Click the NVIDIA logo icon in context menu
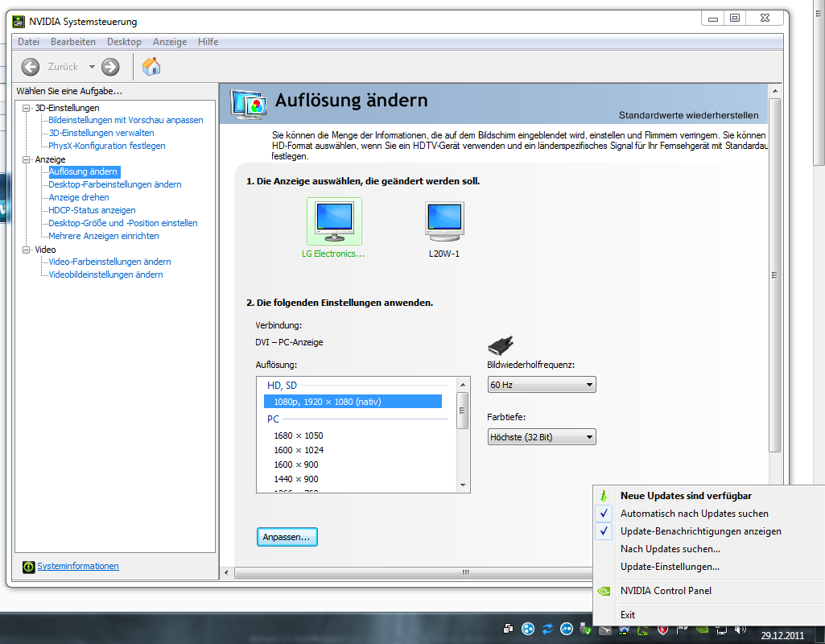Viewport: 825px width, 644px height. coord(605,591)
